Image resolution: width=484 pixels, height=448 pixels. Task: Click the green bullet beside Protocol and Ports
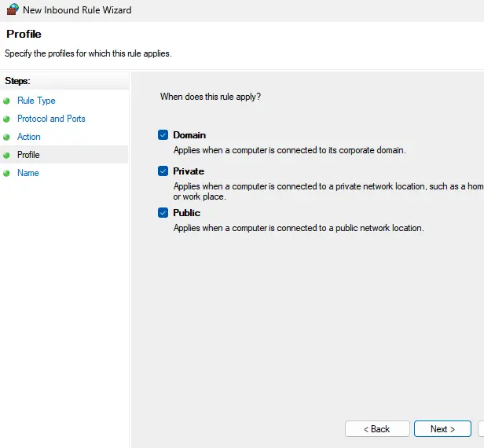coord(7,119)
